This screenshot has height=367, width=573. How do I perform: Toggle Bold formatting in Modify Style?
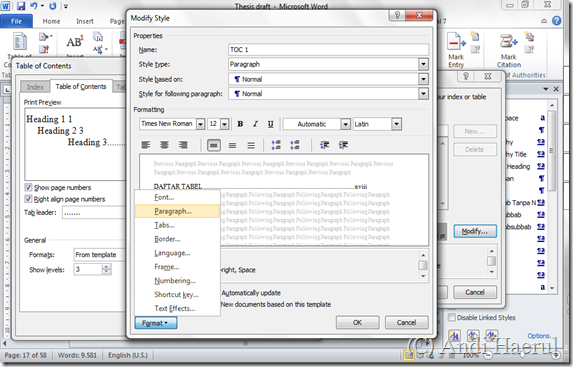click(240, 124)
